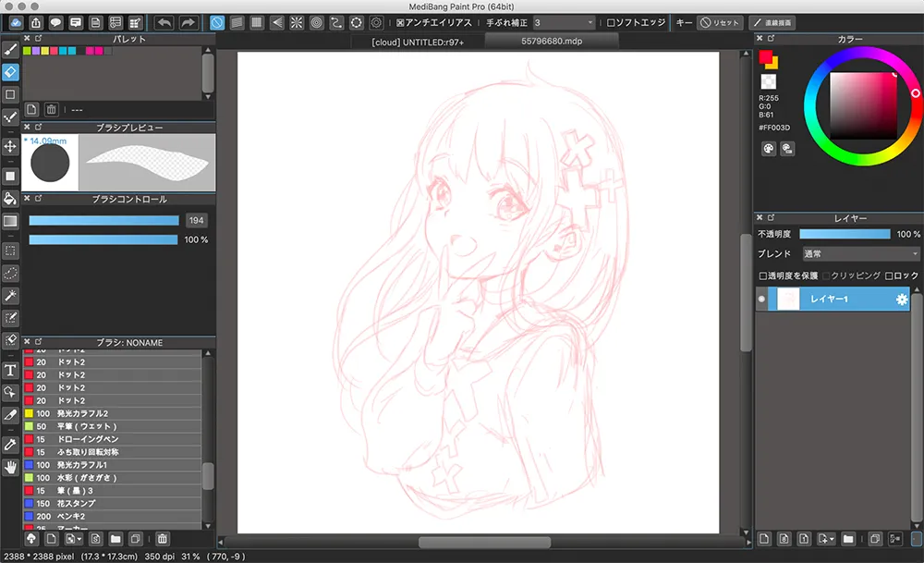Image resolution: width=924 pixels, height=563 pixels.
Task: Hide レイヤー1 using its visibility dot
Action: click(762, 300)
